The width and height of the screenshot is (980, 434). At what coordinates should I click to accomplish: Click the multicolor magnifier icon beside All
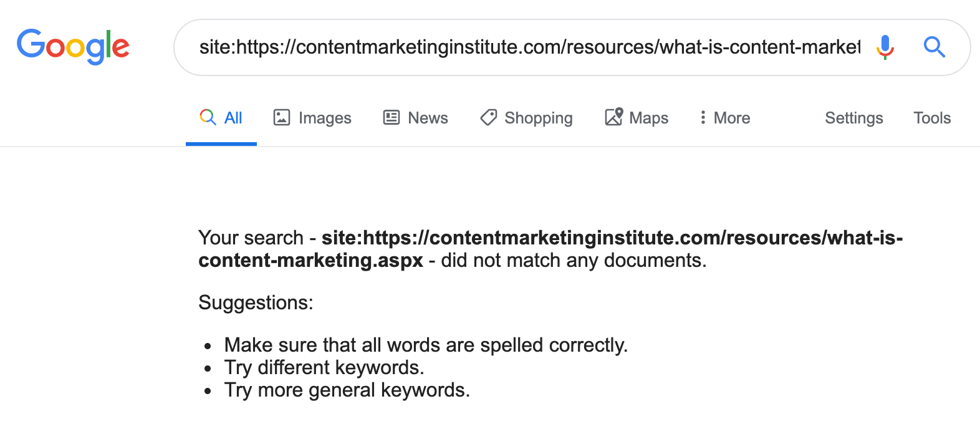click(x=208, y=117)
